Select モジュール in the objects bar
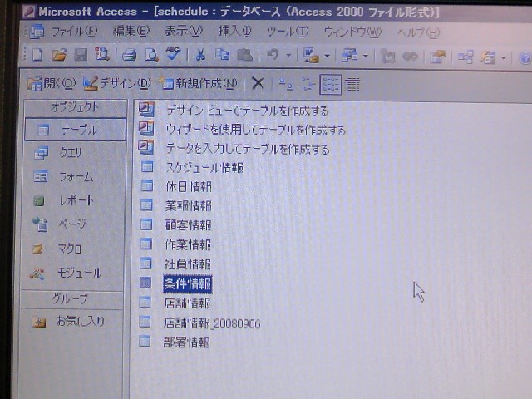This screenshot has height=399, width=532. click(66, 273)
